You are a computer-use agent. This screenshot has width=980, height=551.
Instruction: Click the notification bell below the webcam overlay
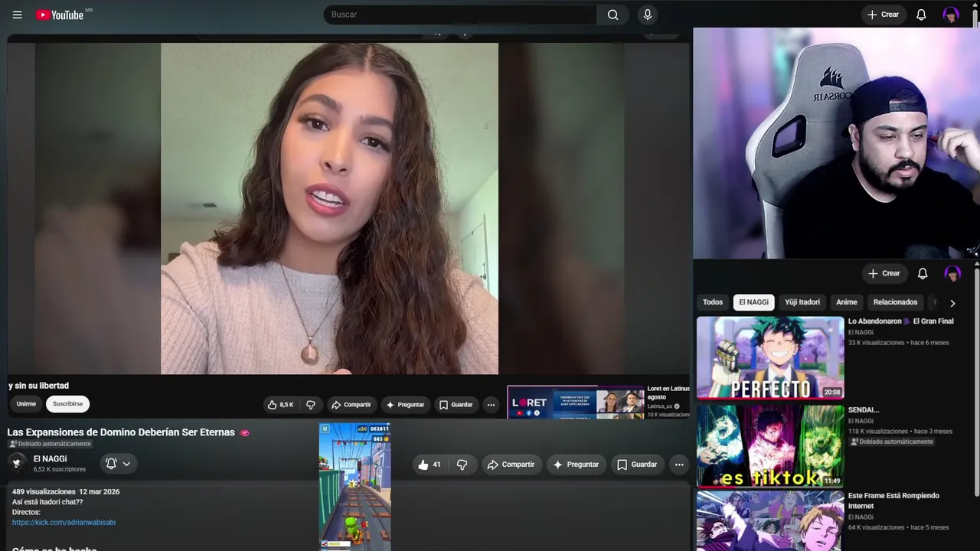pyautogui.click(x=923, y=273)
